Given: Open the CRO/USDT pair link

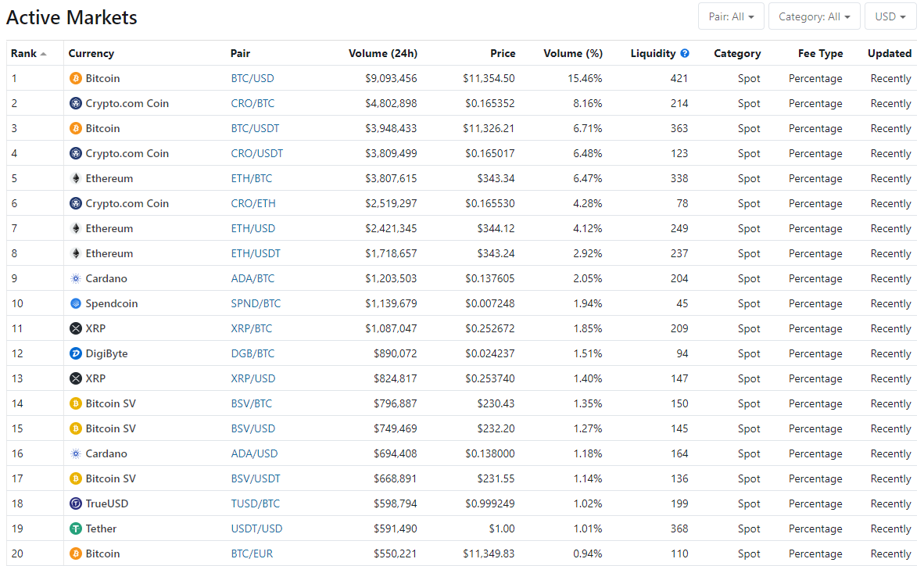Looking at the screenshot, I should (257, 153).
